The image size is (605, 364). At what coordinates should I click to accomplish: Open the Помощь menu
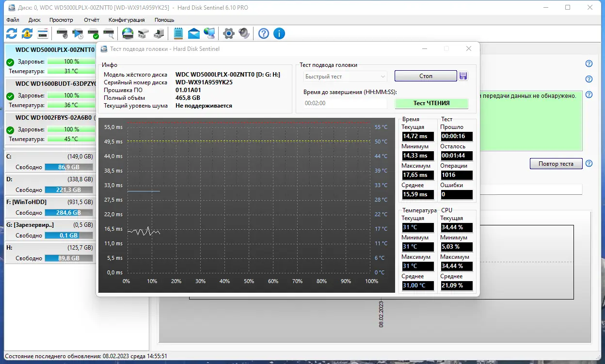click(x=164, y=20)
